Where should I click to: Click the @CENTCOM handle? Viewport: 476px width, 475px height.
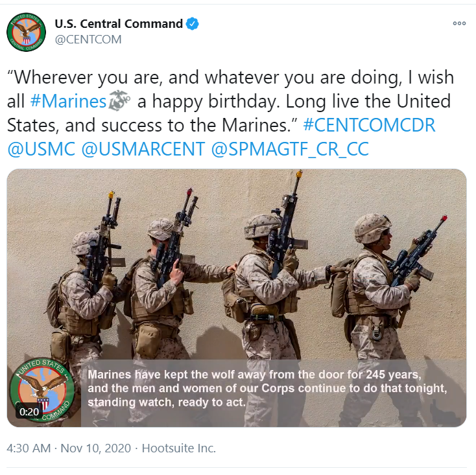pyautogui.click(x=88, y=40)
